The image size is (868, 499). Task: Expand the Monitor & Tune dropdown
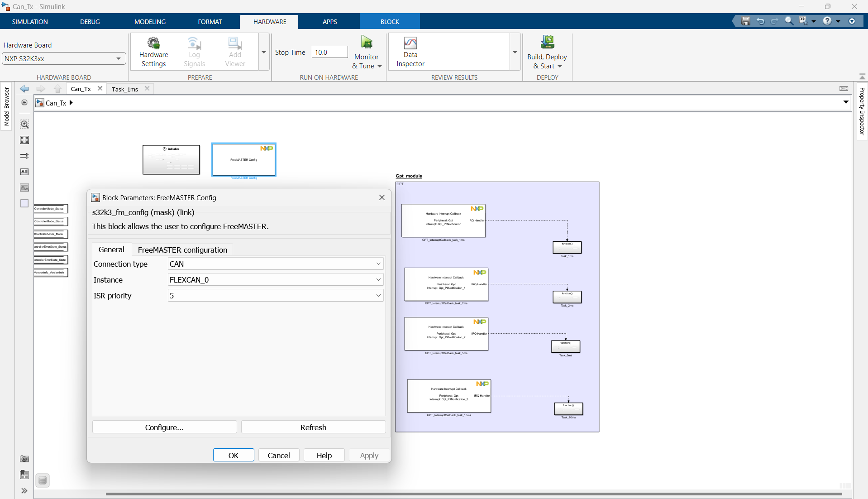(379, 66)
